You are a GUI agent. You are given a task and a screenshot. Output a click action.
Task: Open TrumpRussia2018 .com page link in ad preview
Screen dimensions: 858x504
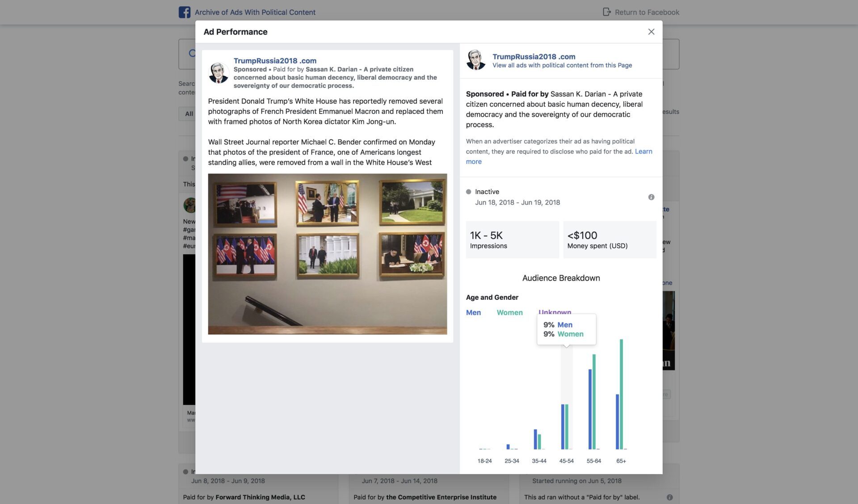point(275,61)
